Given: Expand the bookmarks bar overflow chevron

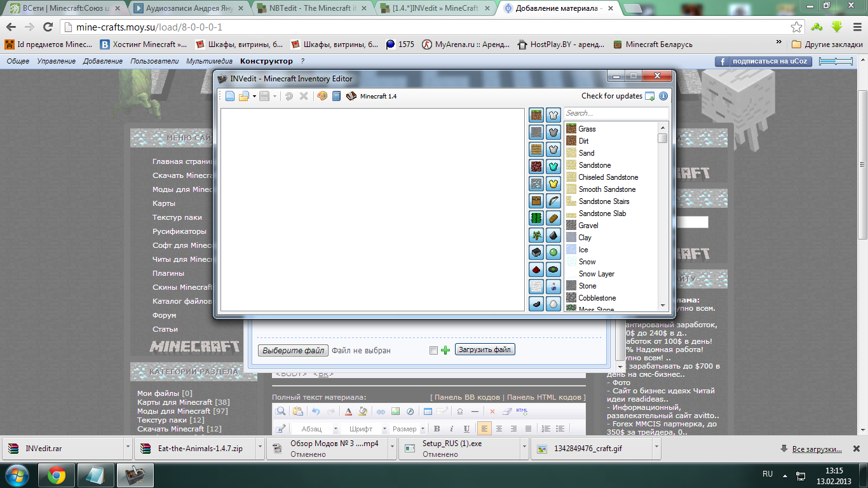Looking at the screenshot, I should [780, 43].
